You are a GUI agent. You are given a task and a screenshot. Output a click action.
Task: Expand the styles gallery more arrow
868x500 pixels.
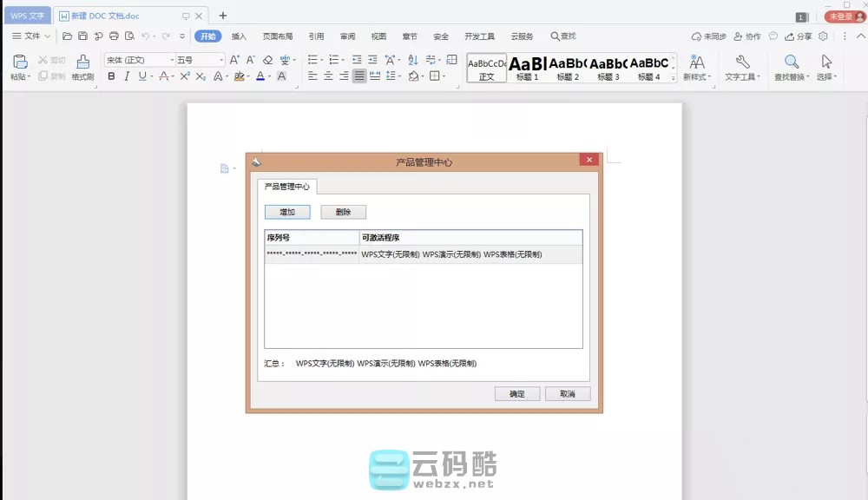(674, 78)
